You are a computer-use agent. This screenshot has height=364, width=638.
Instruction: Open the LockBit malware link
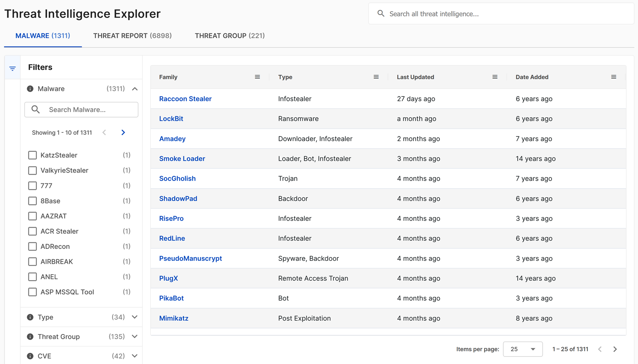pyautogui.click(x=171, y=119)
